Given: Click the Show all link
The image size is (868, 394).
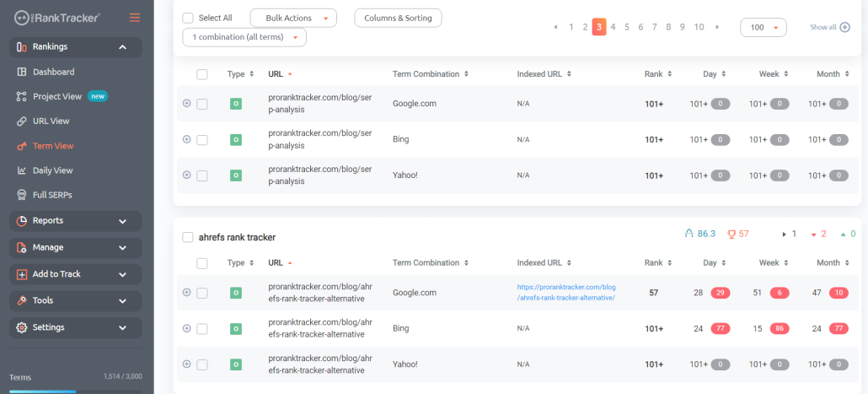Looking at the screenshot, I should tap(823, 27).
